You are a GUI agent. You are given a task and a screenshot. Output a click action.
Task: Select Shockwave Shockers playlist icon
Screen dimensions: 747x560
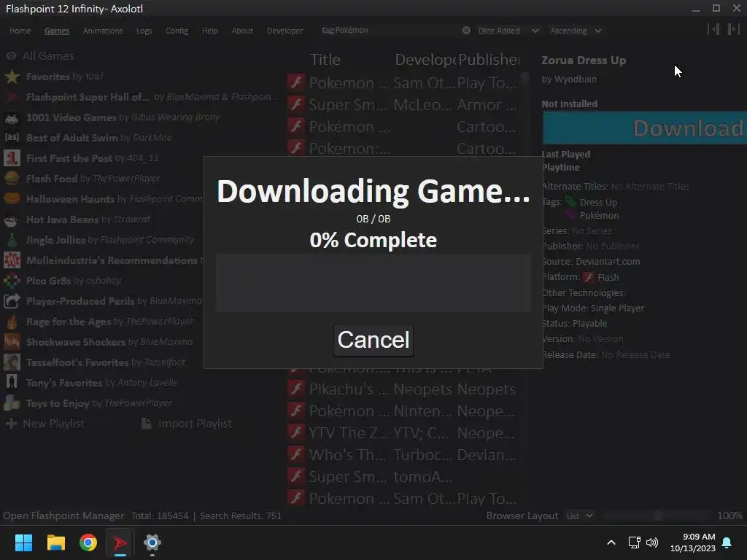pyautogui.click(x=12, y=342)
